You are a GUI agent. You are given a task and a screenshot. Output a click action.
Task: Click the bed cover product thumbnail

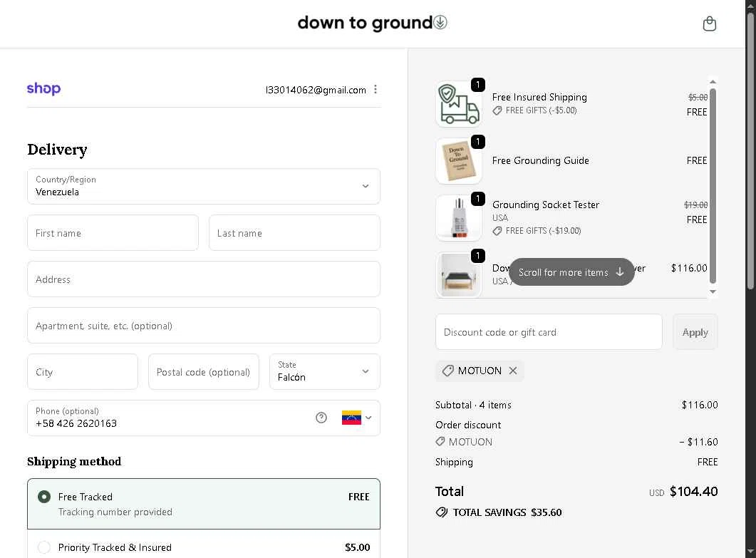coord(459,275)
